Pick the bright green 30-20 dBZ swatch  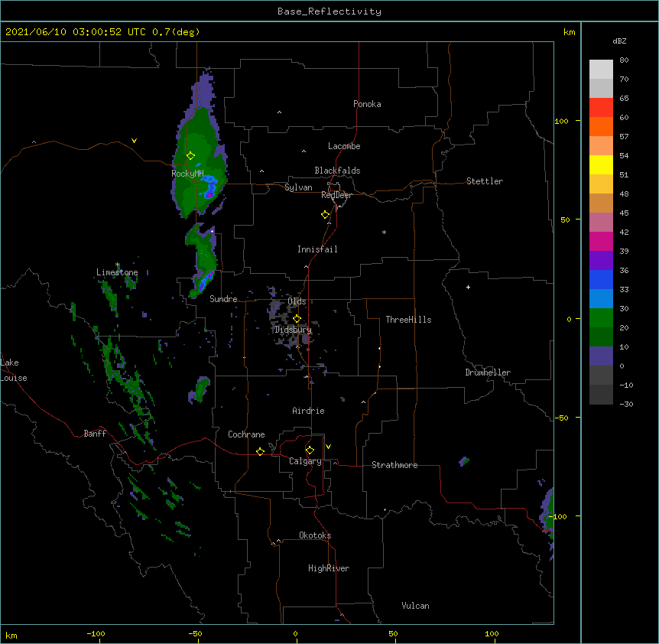coord(601,318)
